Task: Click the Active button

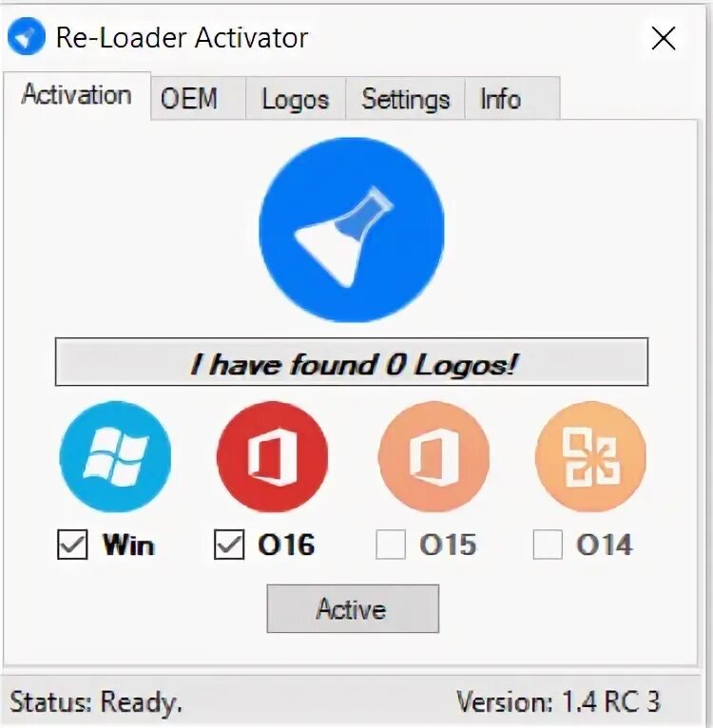Action: coord(353,608)
